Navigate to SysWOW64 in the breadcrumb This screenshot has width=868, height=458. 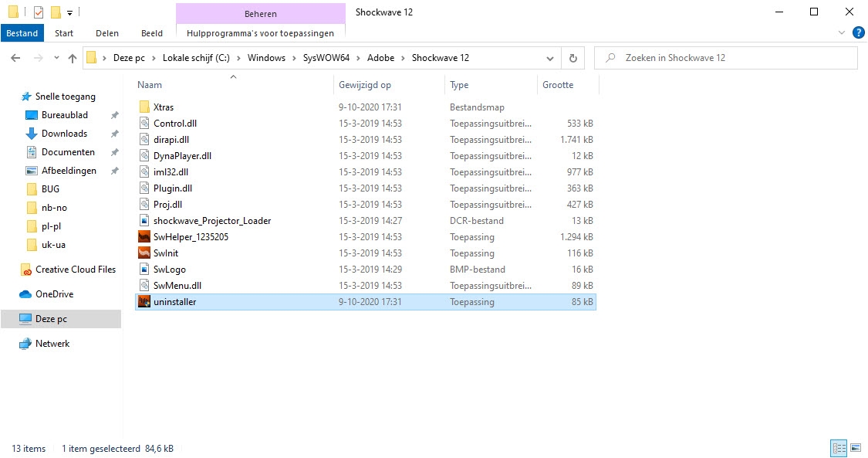(x=326, y=58)
